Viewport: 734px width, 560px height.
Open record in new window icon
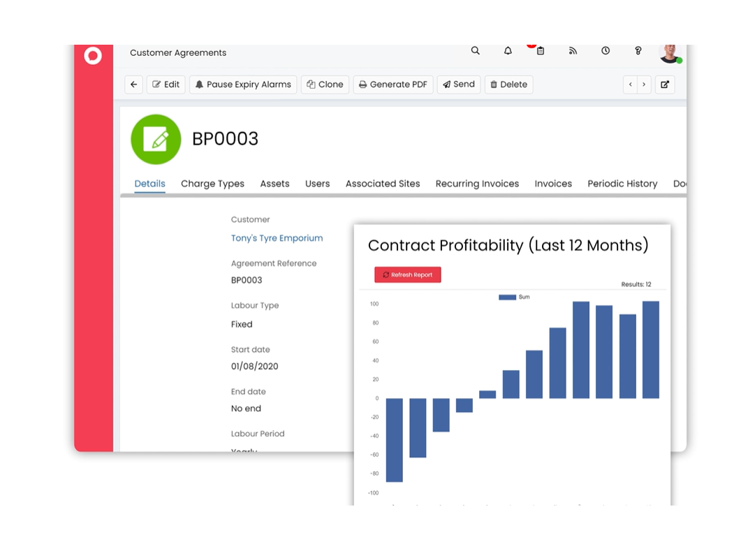coord(665,84)
